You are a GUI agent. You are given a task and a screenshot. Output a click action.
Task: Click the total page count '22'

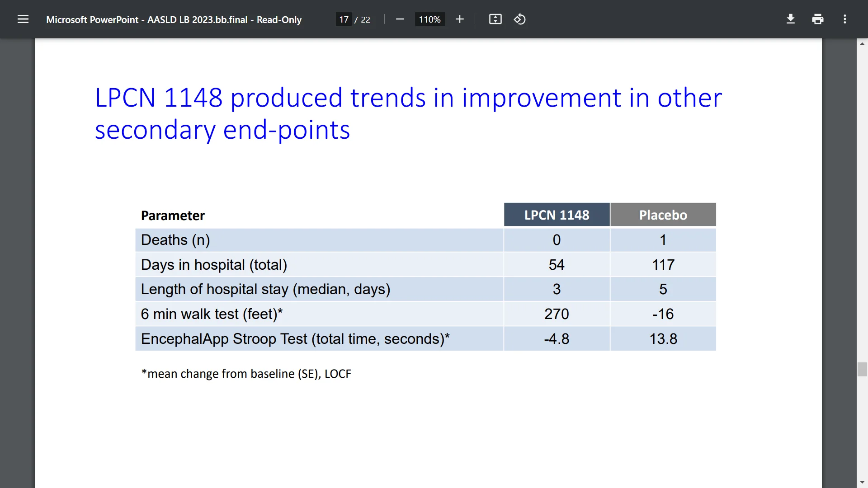365,19
